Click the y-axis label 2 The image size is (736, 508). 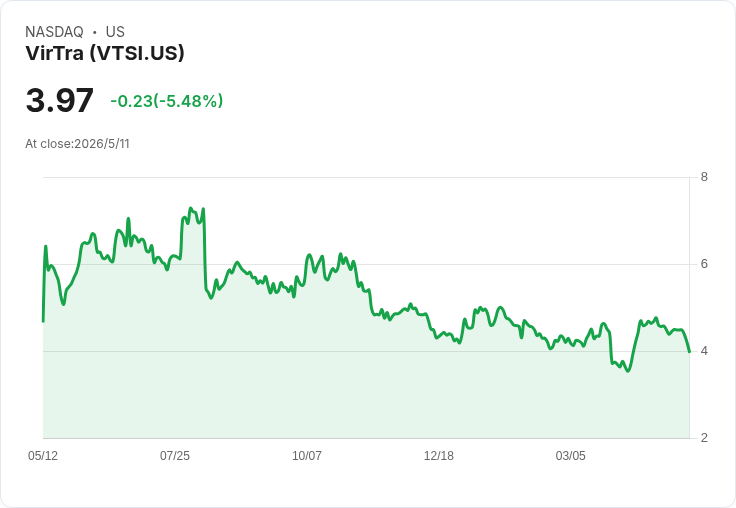point(704,438)
